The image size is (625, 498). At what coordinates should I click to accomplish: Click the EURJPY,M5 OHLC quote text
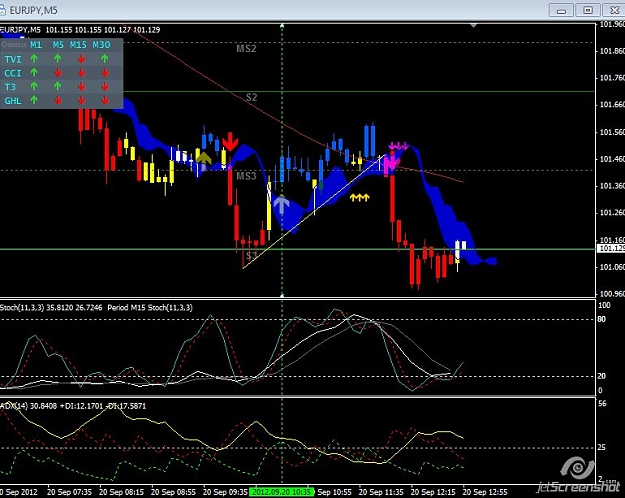tap(80, 30)
